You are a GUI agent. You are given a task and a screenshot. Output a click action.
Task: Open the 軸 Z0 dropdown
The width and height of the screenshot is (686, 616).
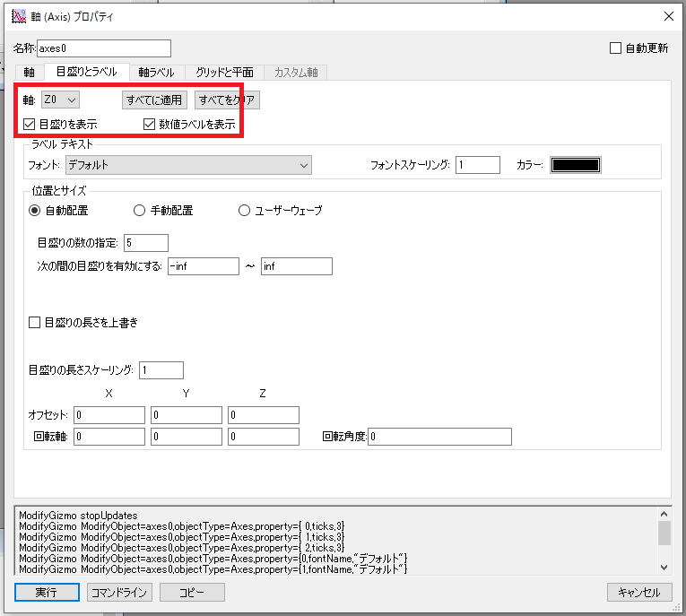(x=59, y=100)
